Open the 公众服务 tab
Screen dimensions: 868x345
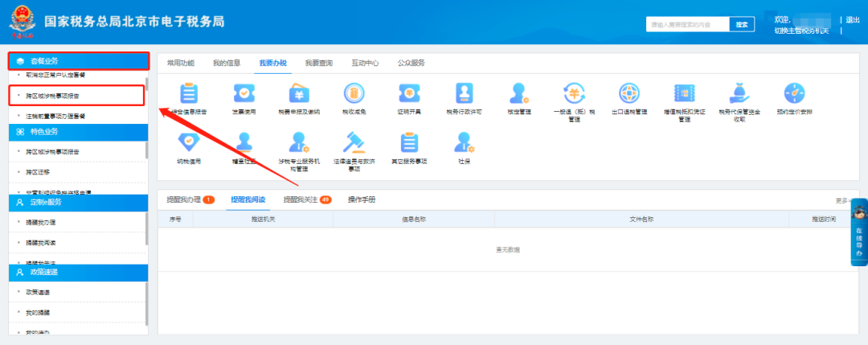pyautogui.click(x=411, y=64)
